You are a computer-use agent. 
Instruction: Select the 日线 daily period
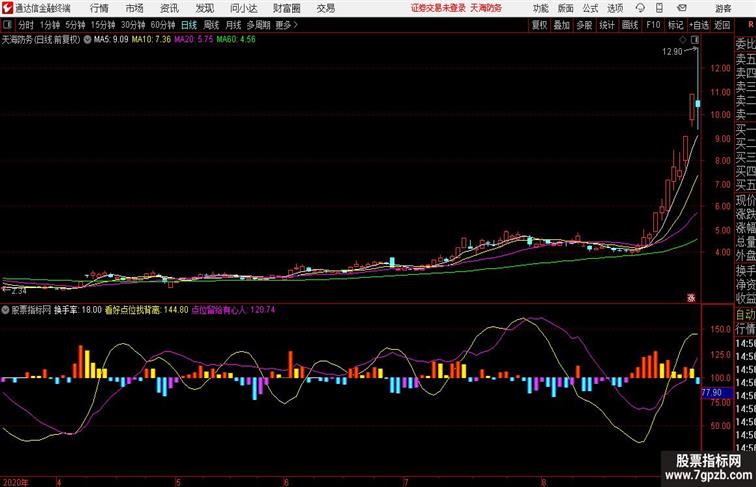tap(189, 25)
